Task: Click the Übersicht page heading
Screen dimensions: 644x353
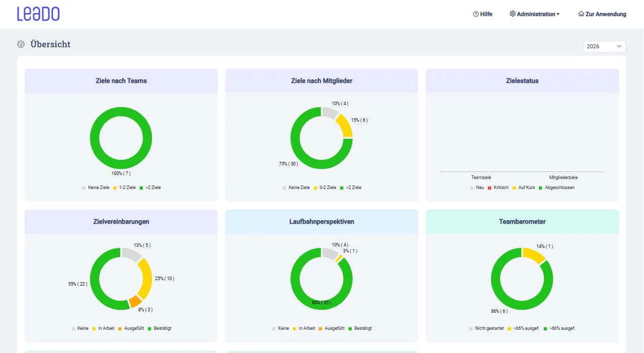Action: click(50, 44)
